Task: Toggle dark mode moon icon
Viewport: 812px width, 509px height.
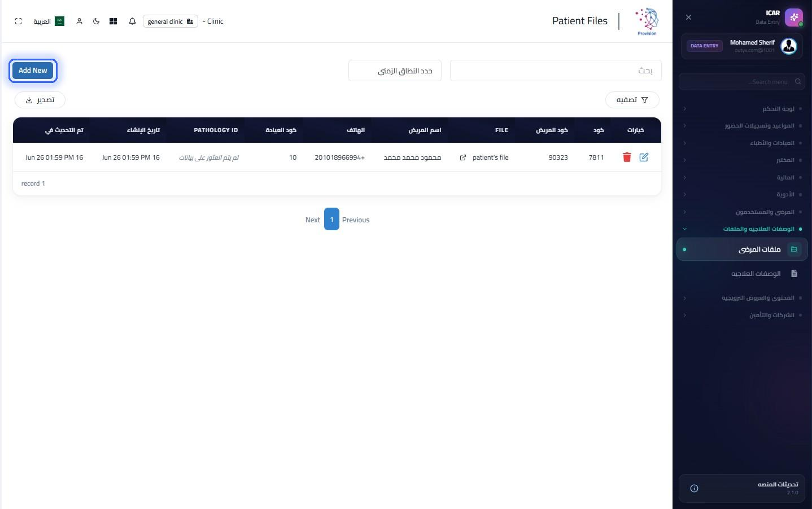Action: (96, 21)
